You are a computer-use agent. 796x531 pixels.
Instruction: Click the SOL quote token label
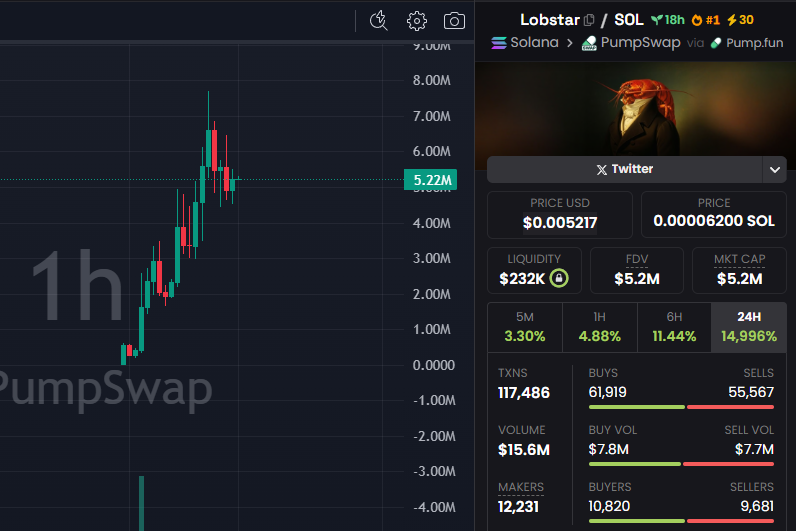pos(628,20)
